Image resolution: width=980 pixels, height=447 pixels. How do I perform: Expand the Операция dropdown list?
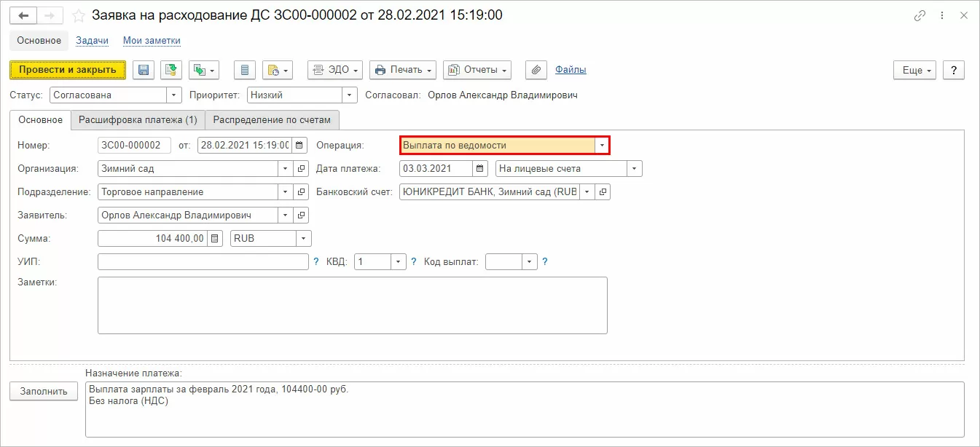coord(602,145)
